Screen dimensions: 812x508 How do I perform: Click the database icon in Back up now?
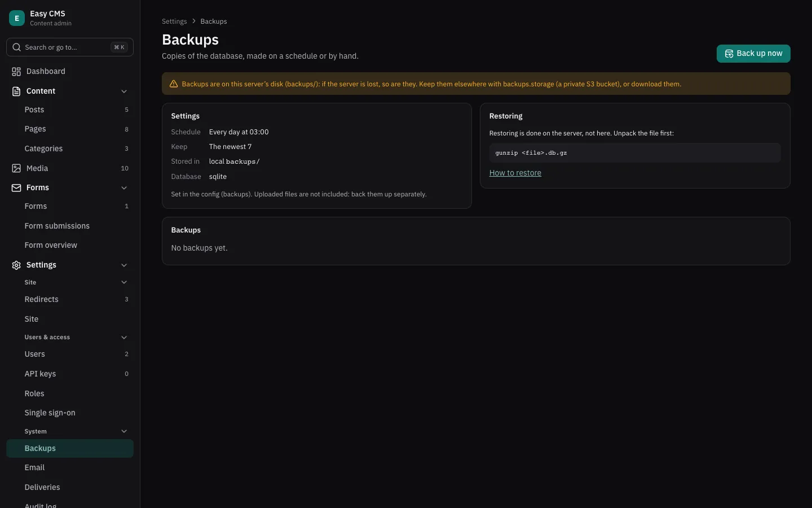coord(729,54)
